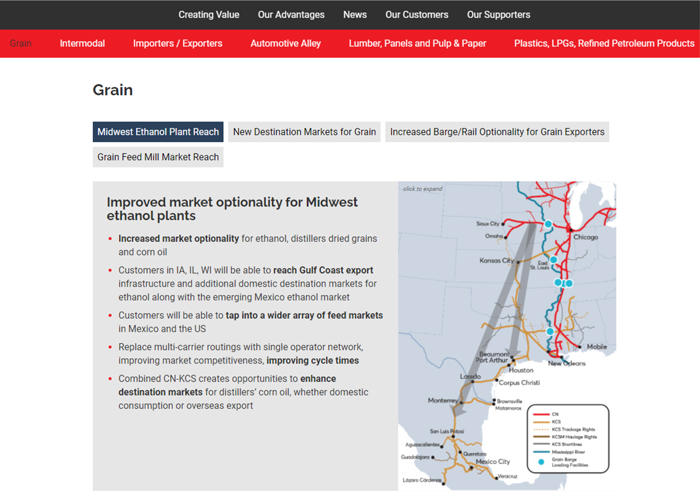Open Plastics, LPGs, Refined Petroleum Products
The image size is (700, 491).
click(604, 43)
